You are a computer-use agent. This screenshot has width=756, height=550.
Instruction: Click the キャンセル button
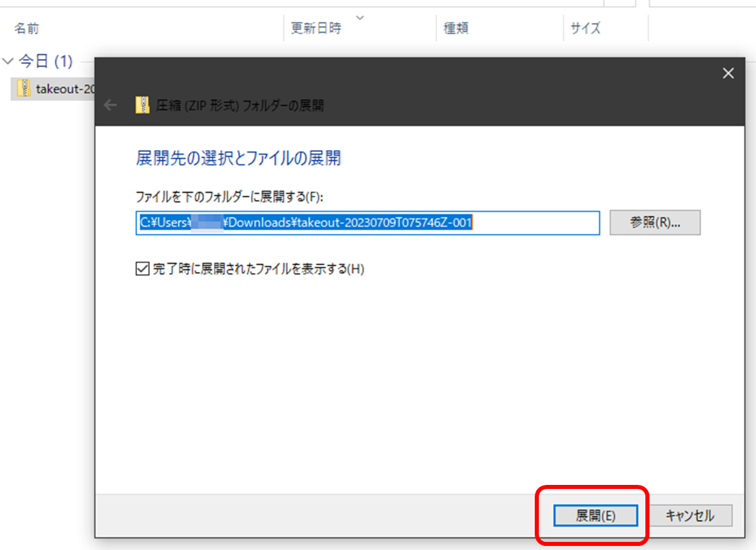coord(690,515)
